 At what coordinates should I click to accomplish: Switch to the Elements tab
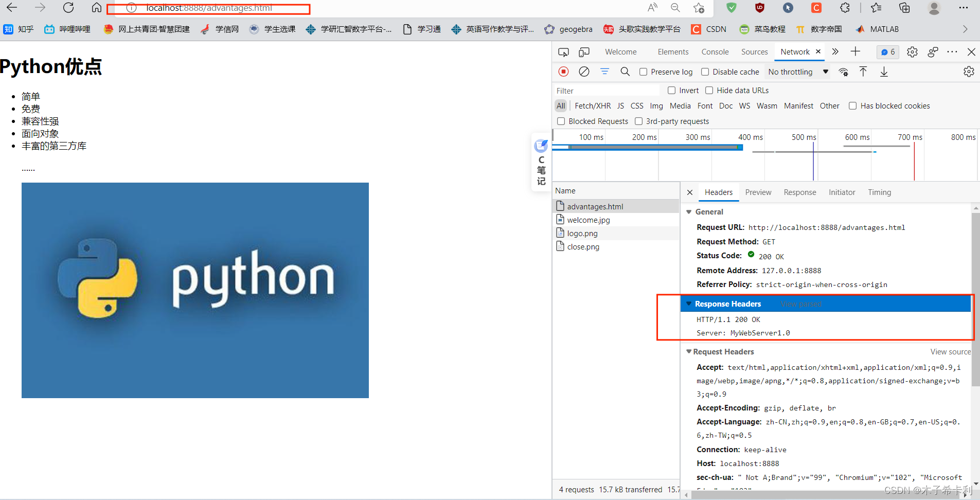point(673,52)
